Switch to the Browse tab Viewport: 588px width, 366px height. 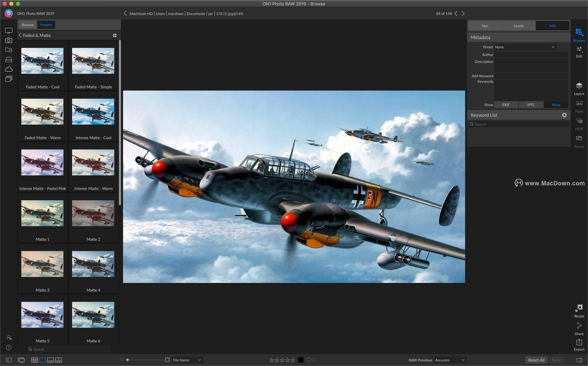tap(28, 25)
